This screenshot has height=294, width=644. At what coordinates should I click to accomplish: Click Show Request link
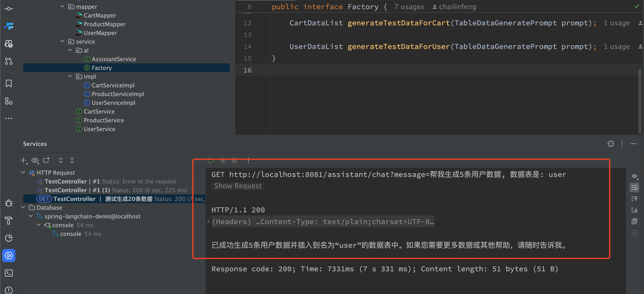(238, 186)
